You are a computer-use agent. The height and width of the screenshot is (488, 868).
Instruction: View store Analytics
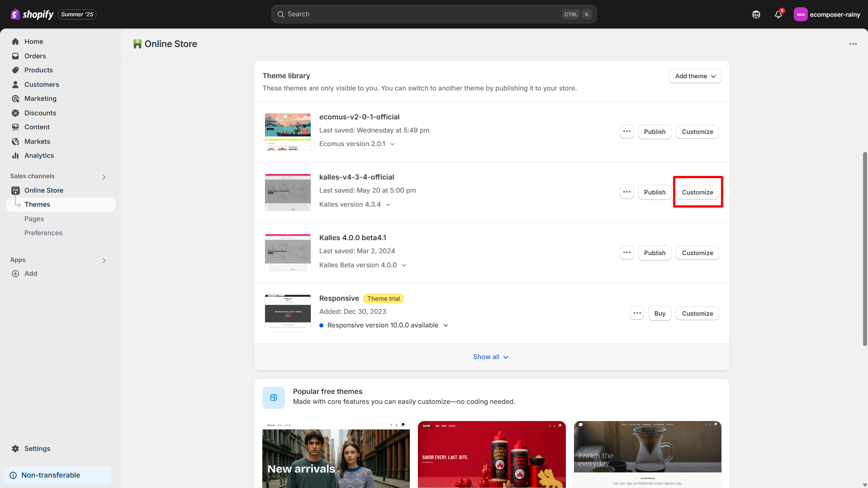click(x=38, y=155)
